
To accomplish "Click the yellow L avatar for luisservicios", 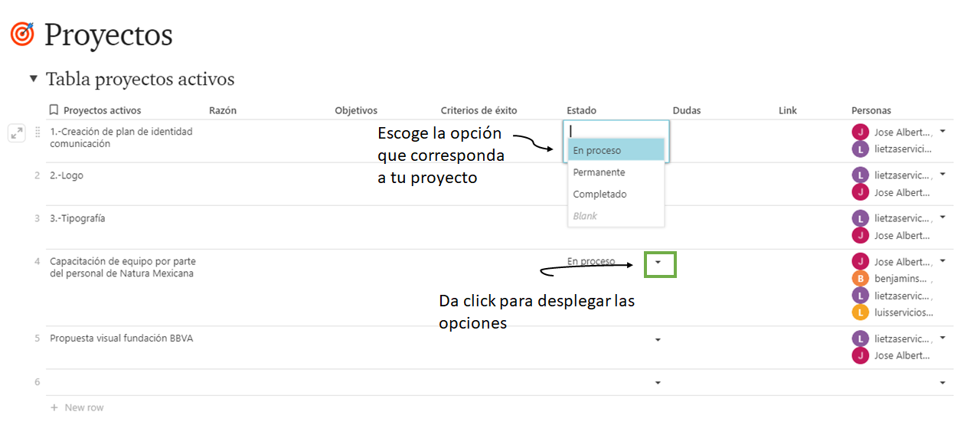I will tap(861, 312).
